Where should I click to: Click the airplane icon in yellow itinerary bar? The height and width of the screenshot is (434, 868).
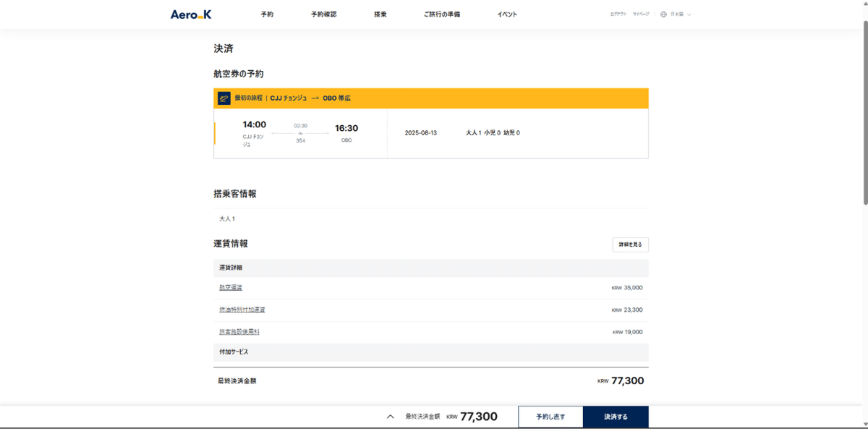[x=224, y=98]
